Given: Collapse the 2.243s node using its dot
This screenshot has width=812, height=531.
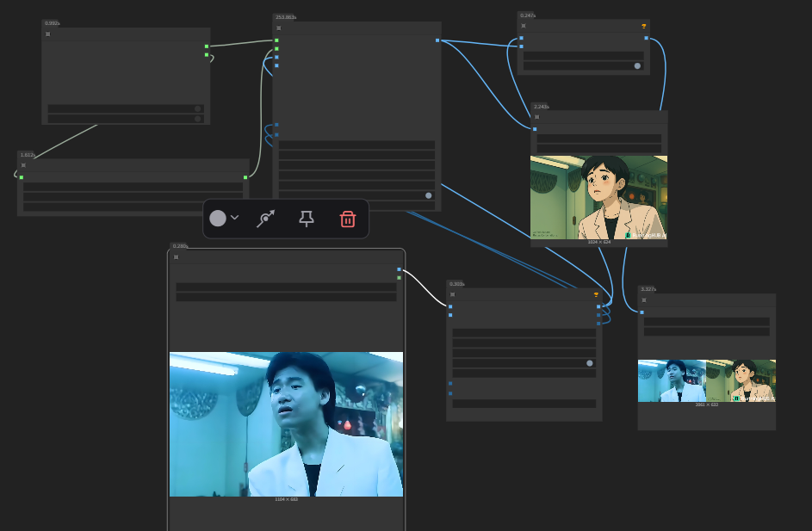Looking at the screenshot, I should coord(537,117).
